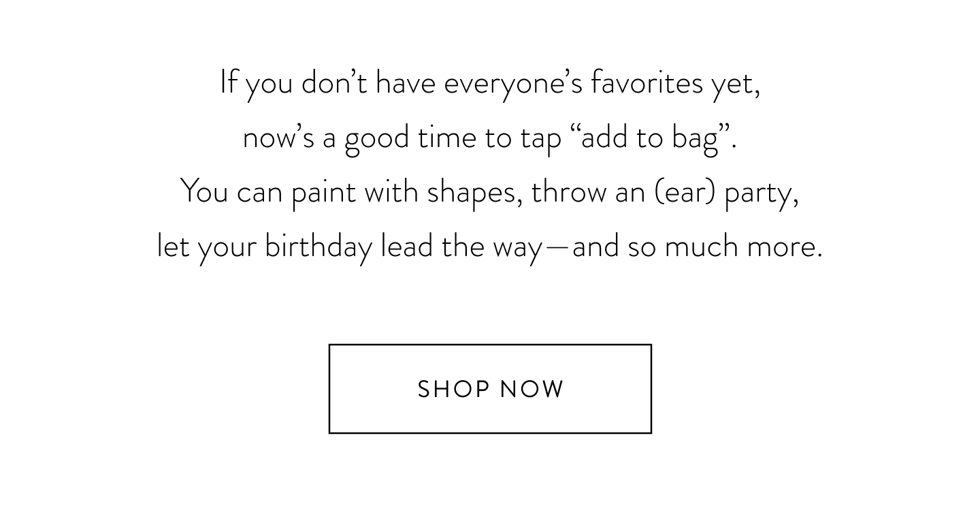Image resolution: width=980 pixels, height=519 pixels.
Task: Click the SHOP NOW button
Action: click(x=490, y=389)
